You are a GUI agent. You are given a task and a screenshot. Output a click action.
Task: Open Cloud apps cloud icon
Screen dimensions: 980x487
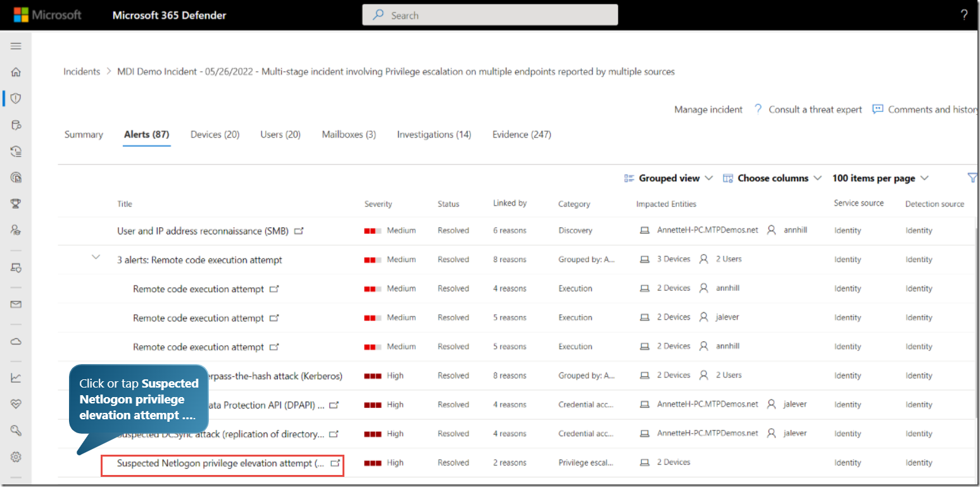[16, 341]
